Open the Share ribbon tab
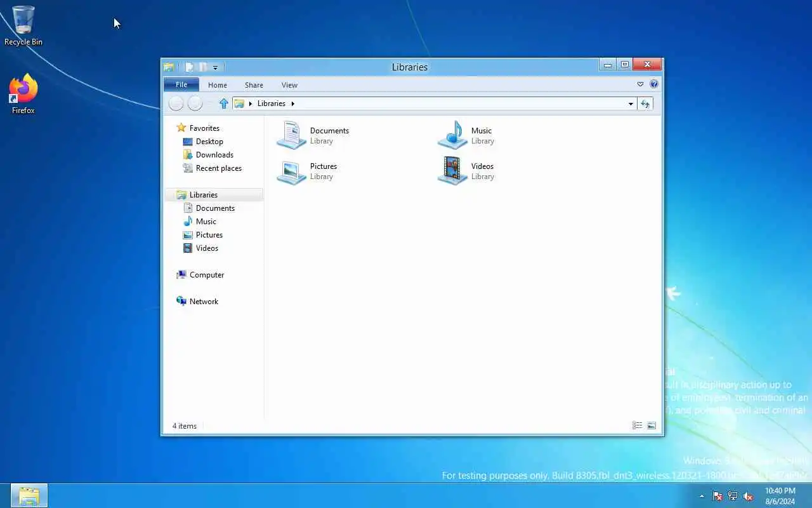 [254, 85]
